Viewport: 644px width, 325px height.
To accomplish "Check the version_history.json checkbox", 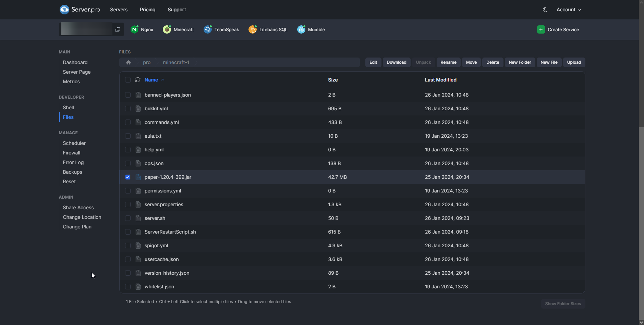I will (x=128, y=273).
